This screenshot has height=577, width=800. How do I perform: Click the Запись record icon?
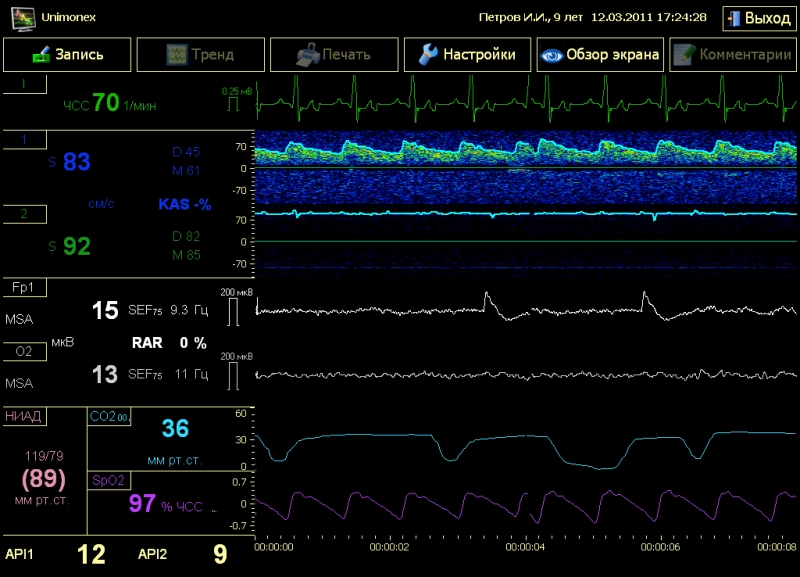tap(42, 55)
